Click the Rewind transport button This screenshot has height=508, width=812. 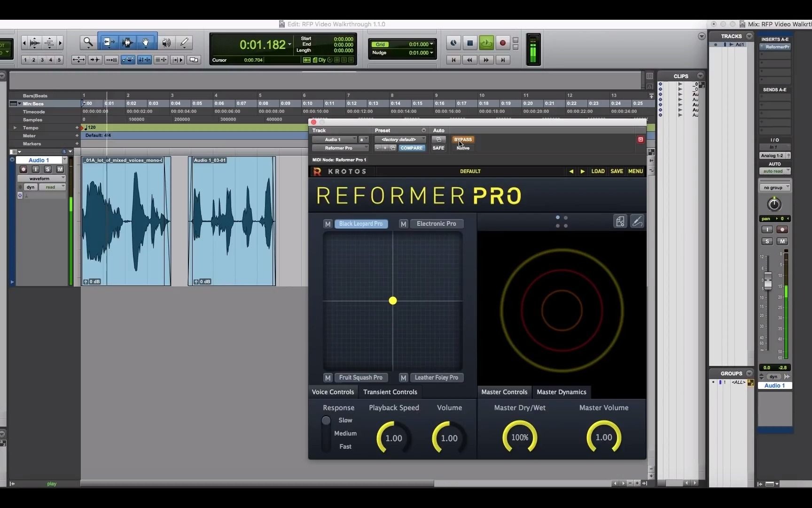pyautogui.click(x=469, y=60)
